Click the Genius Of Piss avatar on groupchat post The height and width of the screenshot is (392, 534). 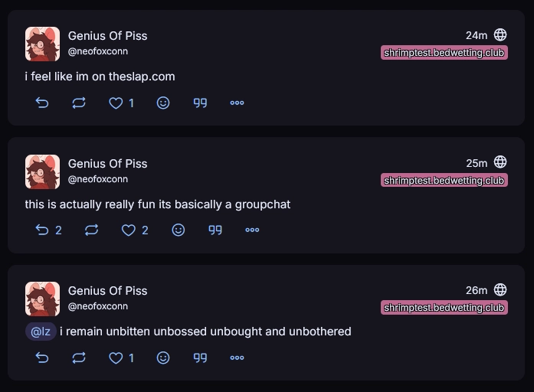42,171
